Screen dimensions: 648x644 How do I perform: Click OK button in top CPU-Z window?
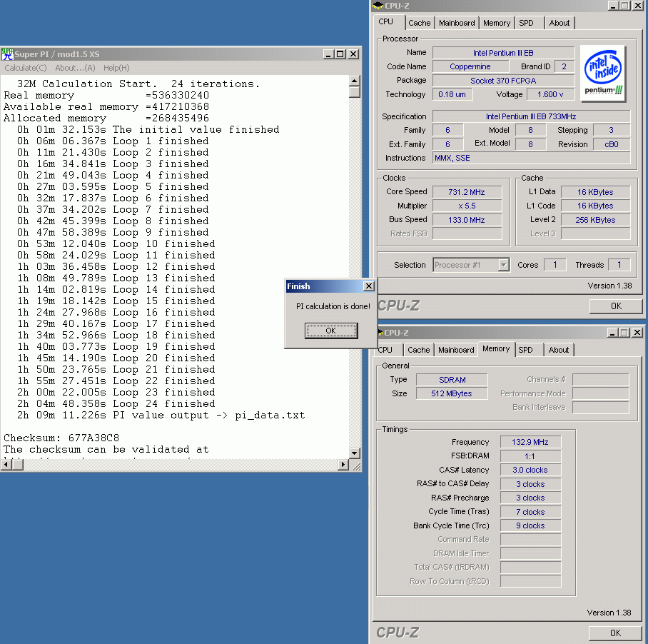coord(616,306)
